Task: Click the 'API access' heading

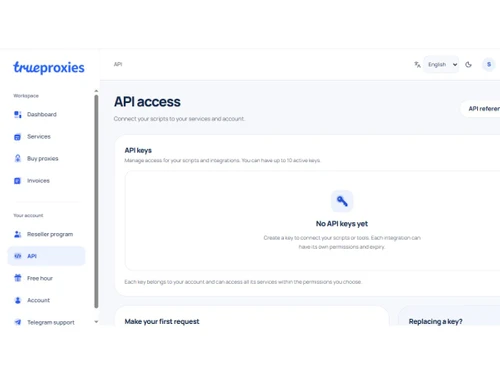Action: [147, 102]
